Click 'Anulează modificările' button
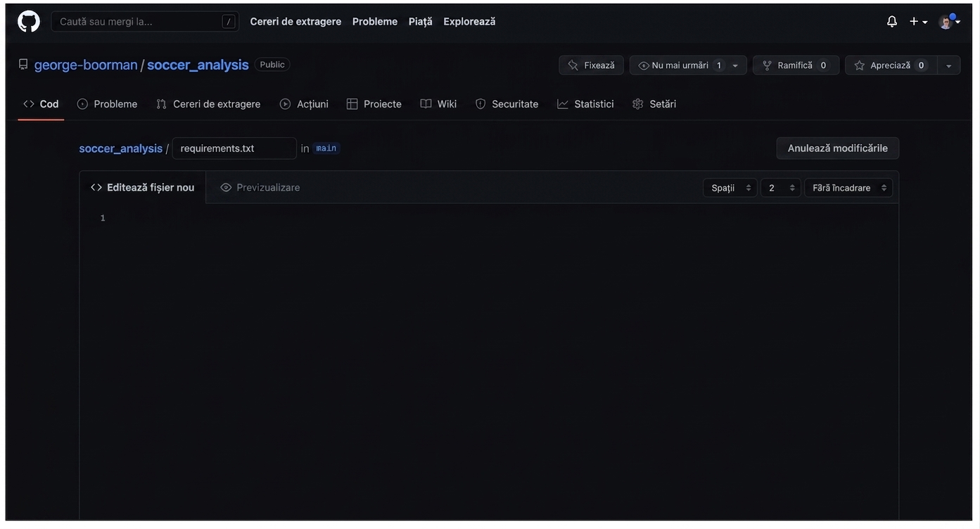The image size is (980, 529). [837, 148]
